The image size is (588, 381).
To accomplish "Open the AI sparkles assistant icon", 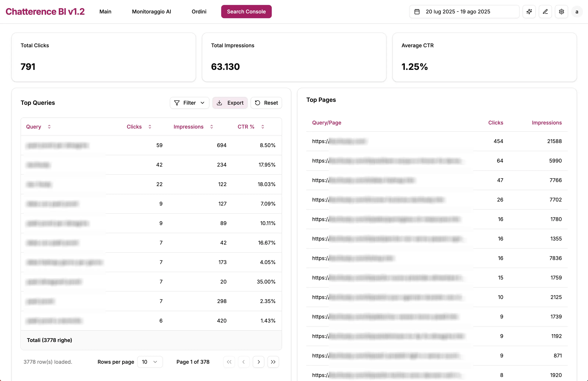I will pyautogui.click(x=529, y=11).
